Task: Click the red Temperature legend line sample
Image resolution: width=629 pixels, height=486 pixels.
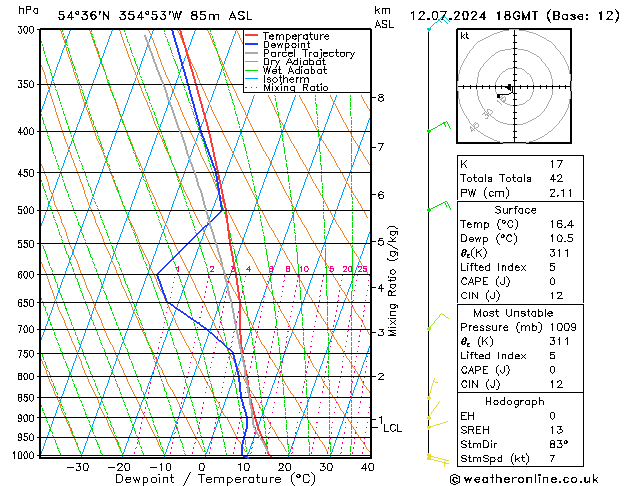Action: point(251,35)
